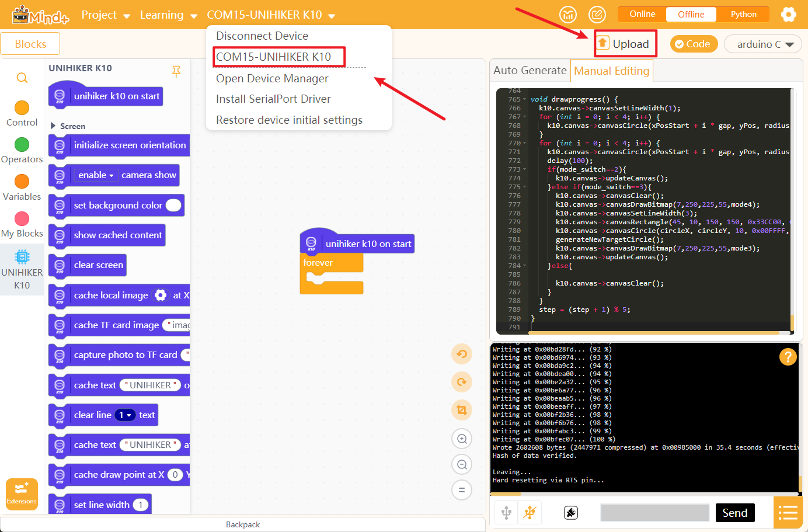
Task: Open line number dropdown in clear line block
Action: click(125, 415)
